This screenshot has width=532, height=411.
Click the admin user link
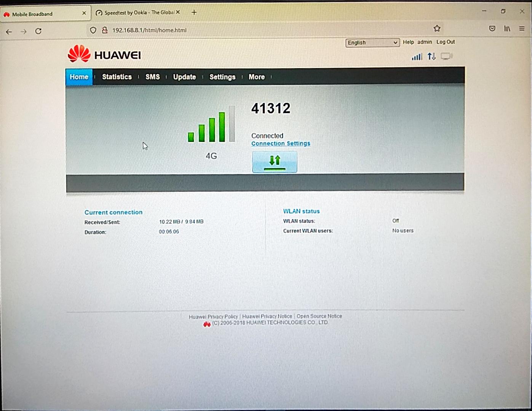pos(425,42)
